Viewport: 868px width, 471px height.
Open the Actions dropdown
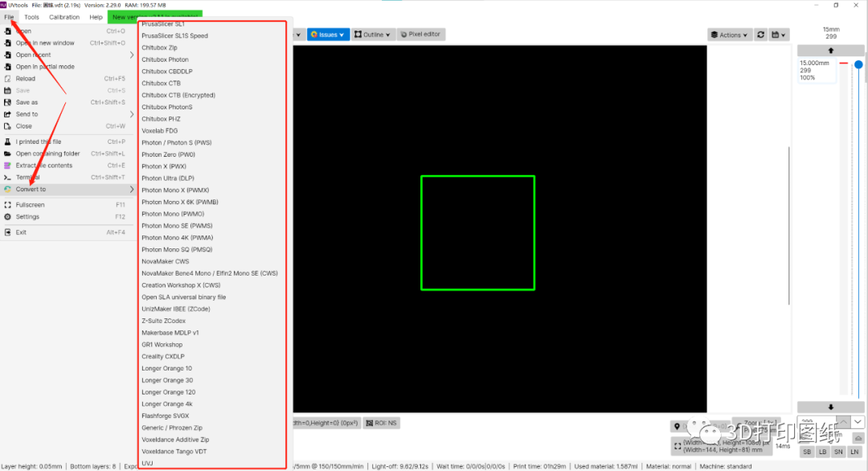[x=729, y=35]
